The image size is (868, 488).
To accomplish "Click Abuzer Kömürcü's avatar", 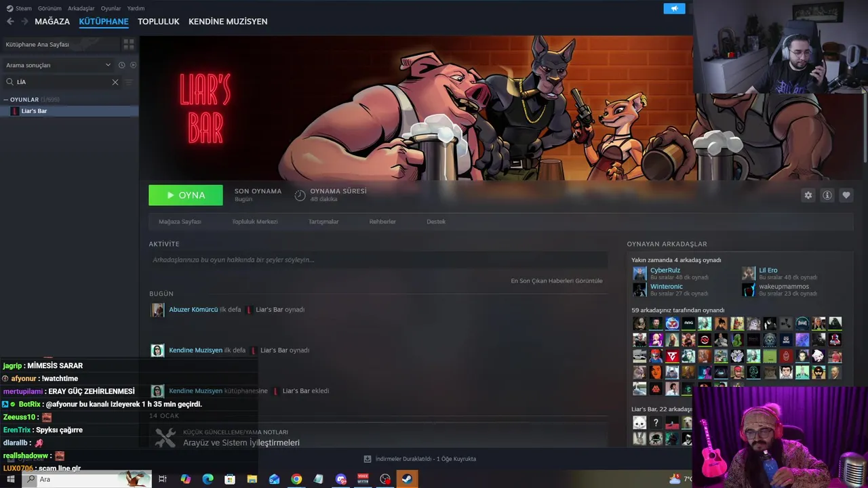I will point(157,310).
